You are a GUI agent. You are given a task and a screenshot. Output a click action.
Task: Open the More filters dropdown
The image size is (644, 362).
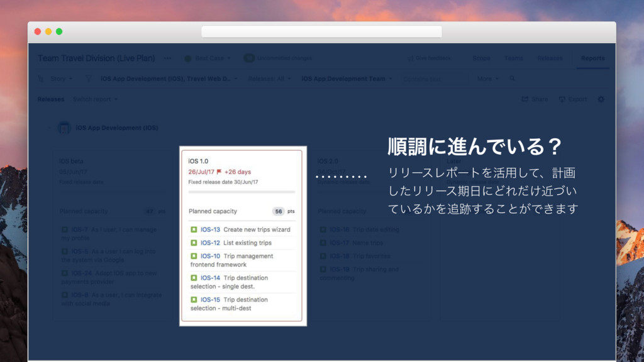point(488,79)
